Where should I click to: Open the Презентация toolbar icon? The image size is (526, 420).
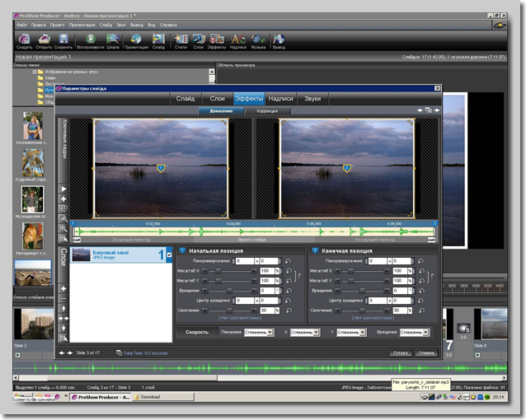click(x=136, y=41)
